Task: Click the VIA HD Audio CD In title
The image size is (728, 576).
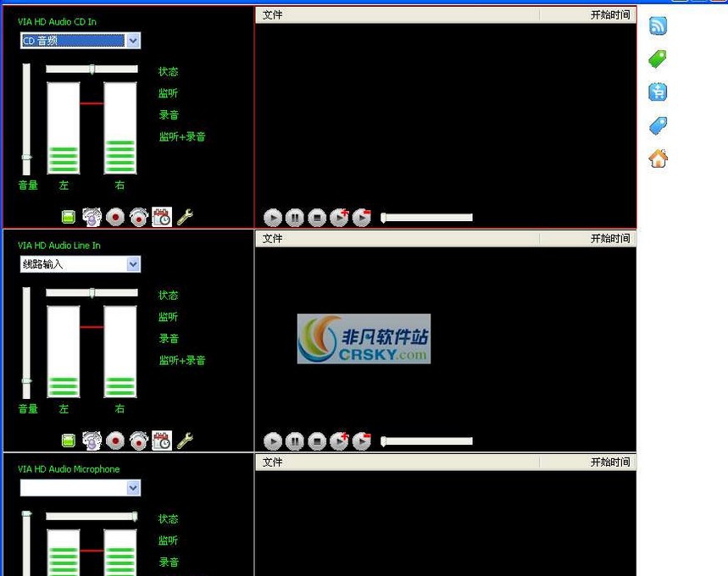Action: click(57, 22)
